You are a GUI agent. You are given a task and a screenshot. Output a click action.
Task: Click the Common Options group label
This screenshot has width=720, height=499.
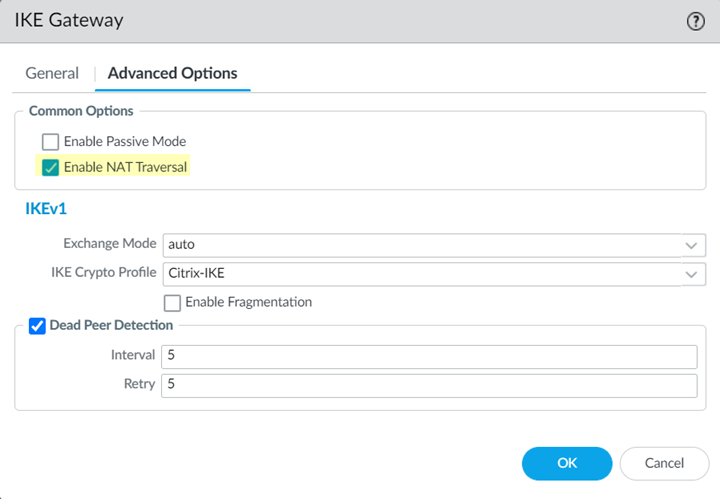81,111
